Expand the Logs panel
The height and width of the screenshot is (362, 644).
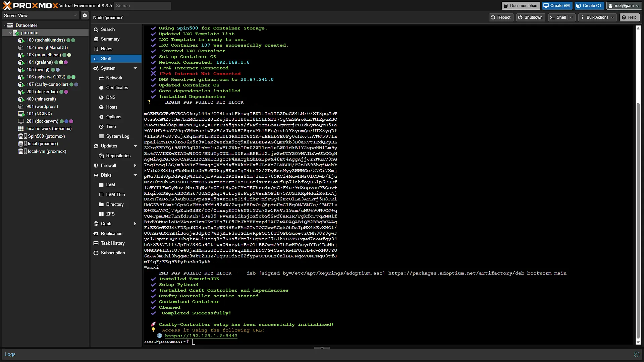(x=636, y=354)
